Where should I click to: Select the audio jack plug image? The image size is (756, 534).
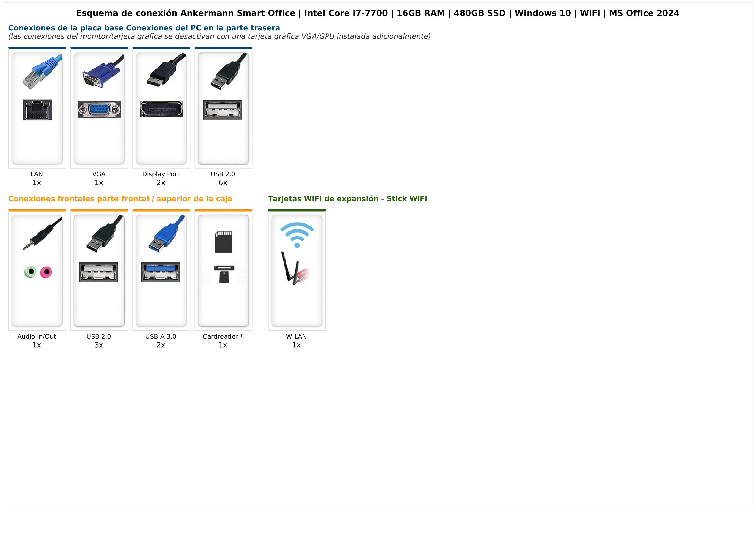click(42, 233)
